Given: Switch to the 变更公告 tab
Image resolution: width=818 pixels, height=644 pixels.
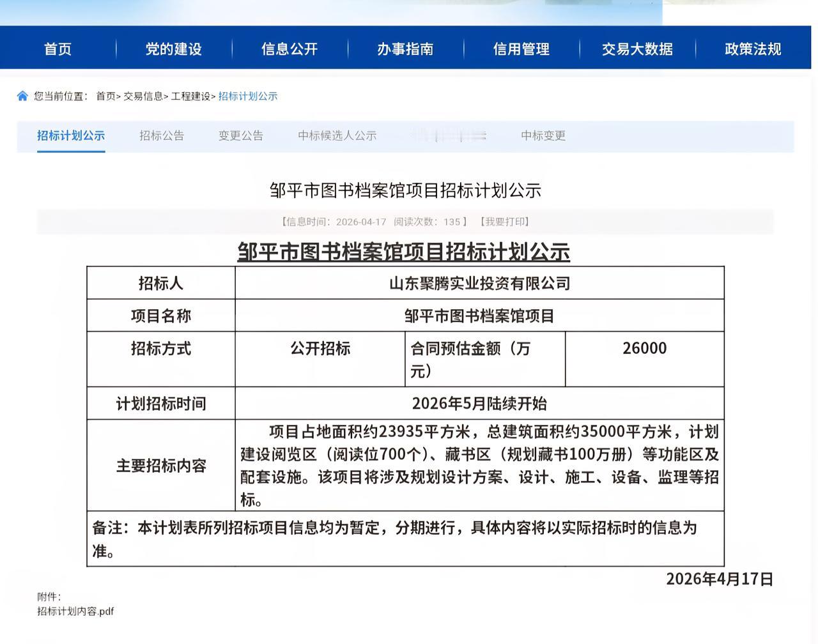Looking at the screenshot, I should (x=241, y=135).
